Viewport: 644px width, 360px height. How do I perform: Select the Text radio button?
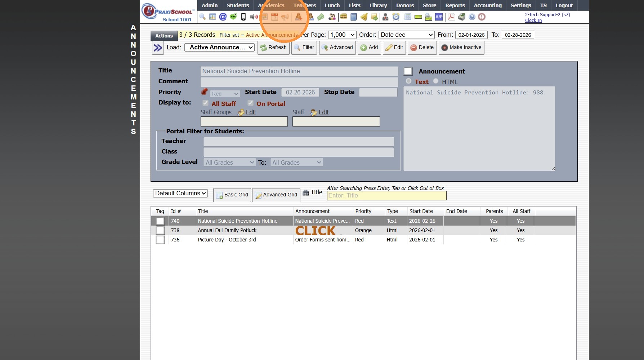[x=408, y=81]
